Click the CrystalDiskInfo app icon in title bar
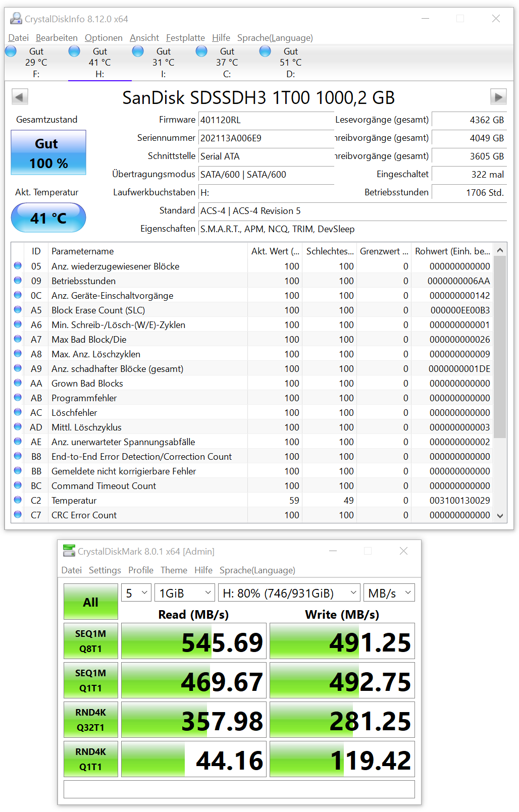This screenshot has width=519, height=812. [16, 19]
